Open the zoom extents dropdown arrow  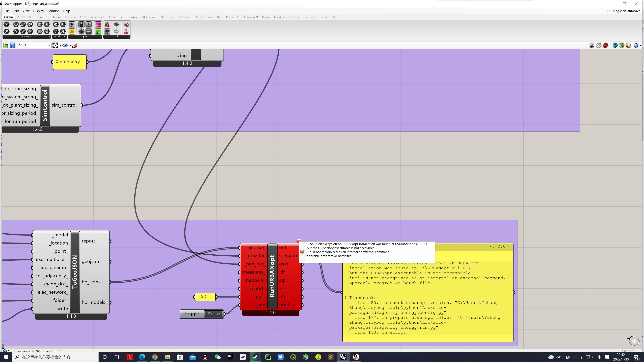point(60,45)
